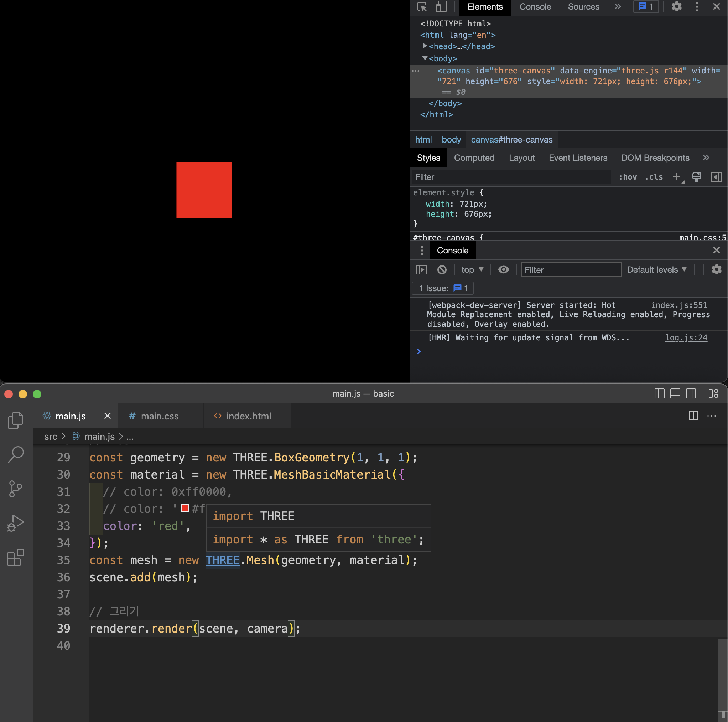Open the VS Code Search icon
This screenshot has width=728, height=722.
coord(15,454)
